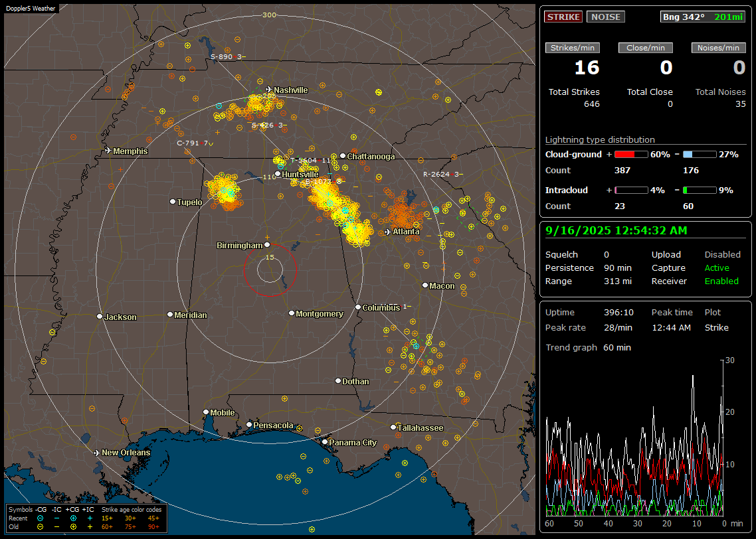The height and width of the screenshot is (539, 756).
Task: Click the New Orleans airport plane icon
Action: pos(96,453)
